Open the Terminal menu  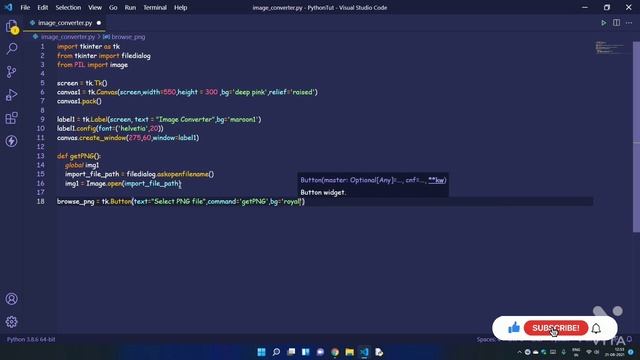[x=155, y=7]
